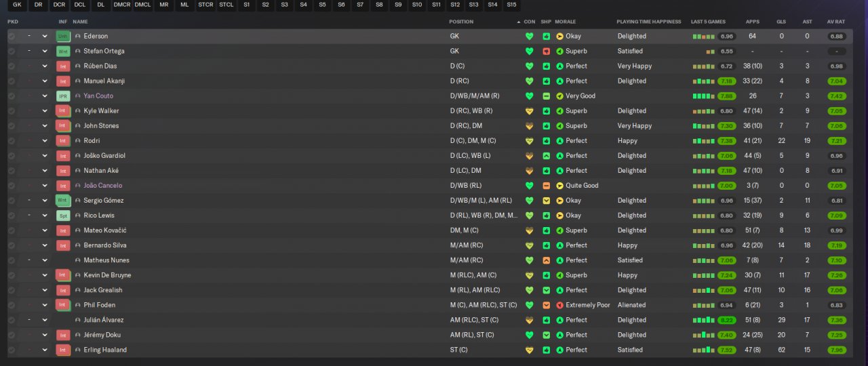Select the STCR position tab

[x=205, y=5]
